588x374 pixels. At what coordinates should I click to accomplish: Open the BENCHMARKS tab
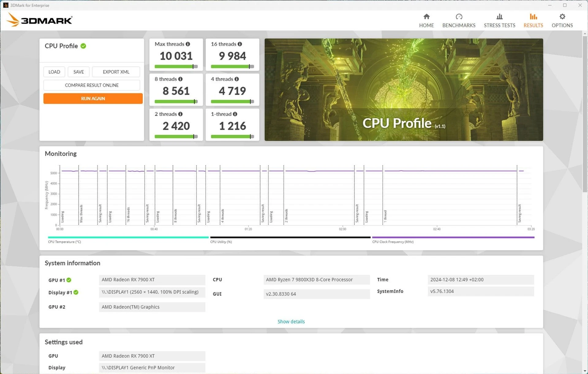pyautogui.click(x=459, y=21)
